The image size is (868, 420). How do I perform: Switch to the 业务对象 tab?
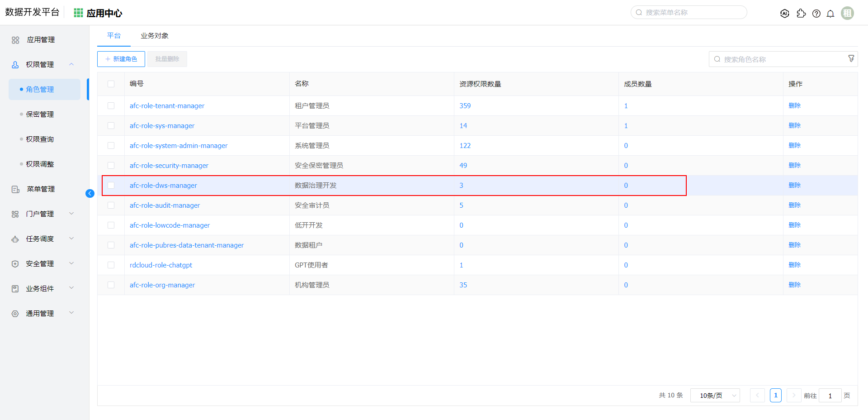(154, 36)
